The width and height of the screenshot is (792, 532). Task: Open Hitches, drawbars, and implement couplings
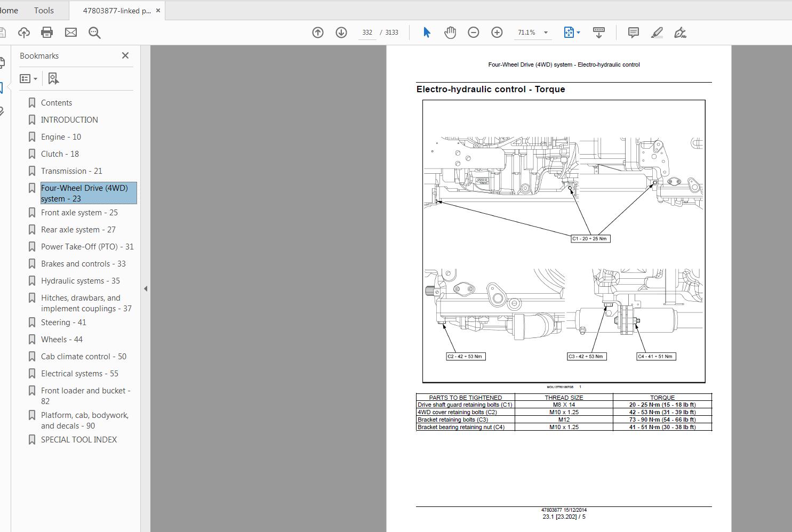(86, 303)
